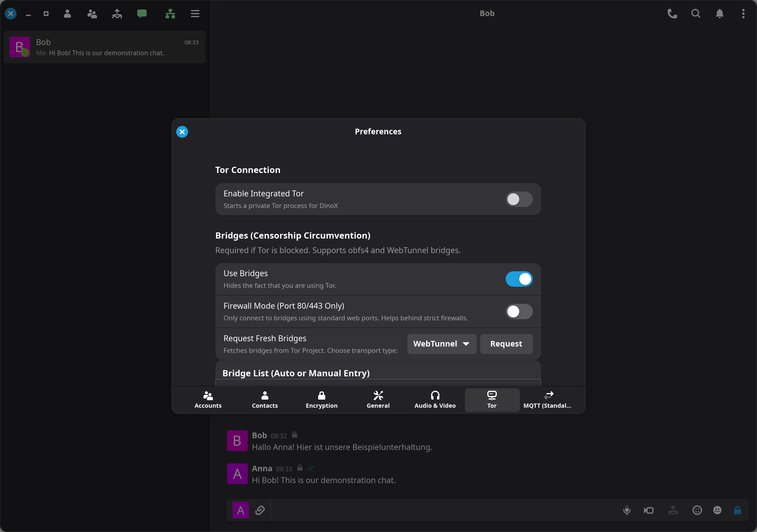Viewport: 757px width, 532px height.
Task: Open the Encryption preferences tab
Action: pyautogui.click(x=321, y=400)
